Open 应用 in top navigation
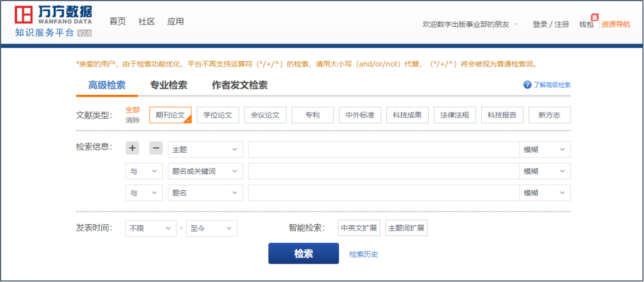 click(175, 21)
